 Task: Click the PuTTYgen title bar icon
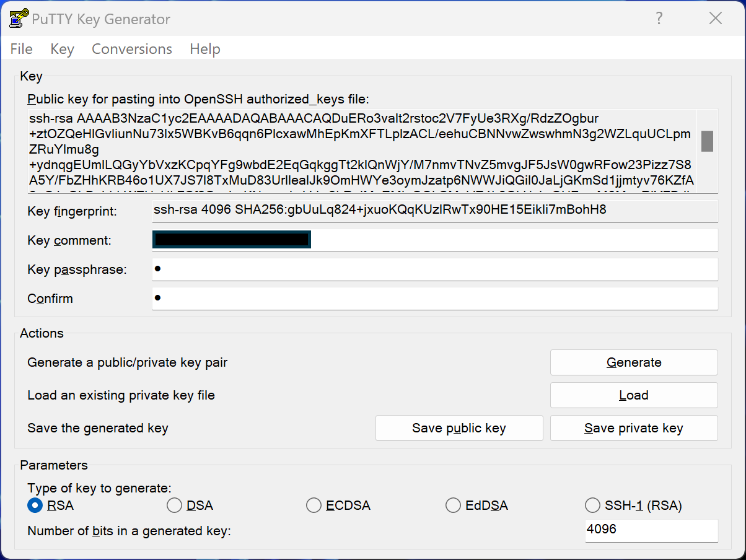(18, 19)
